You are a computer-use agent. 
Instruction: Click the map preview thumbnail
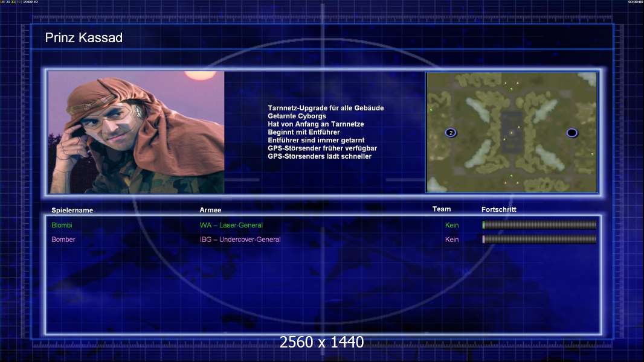pyautogui.click(x=512, y=132)
